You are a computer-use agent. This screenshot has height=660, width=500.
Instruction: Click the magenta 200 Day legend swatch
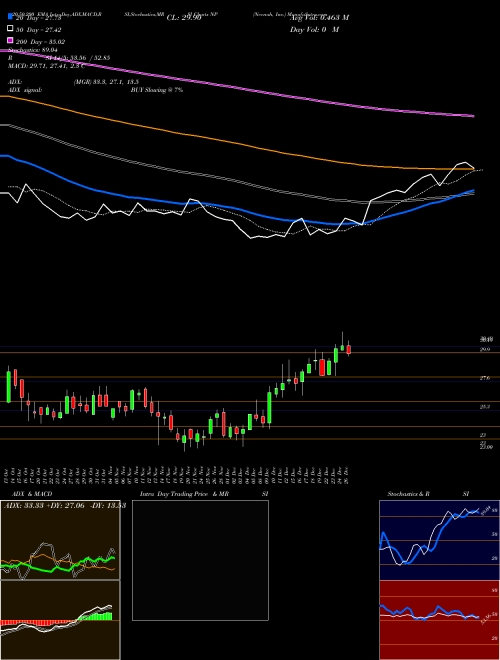coord(10,41)
